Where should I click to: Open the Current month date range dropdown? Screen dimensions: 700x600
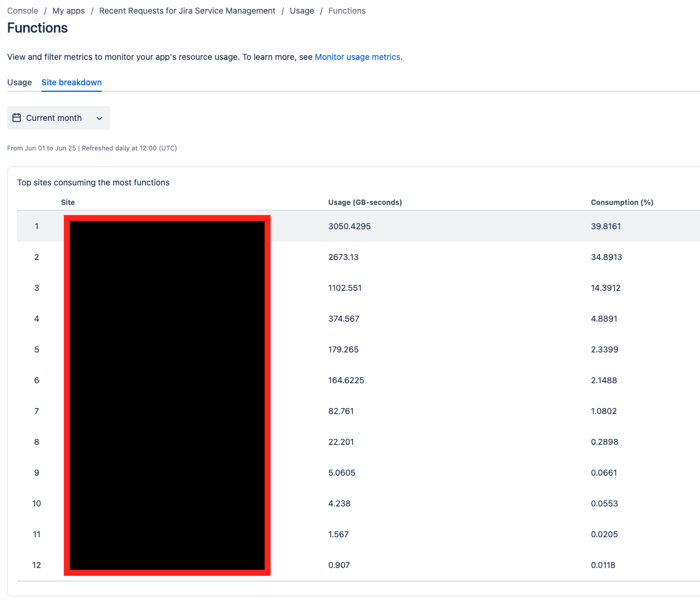tap(59, 118)
